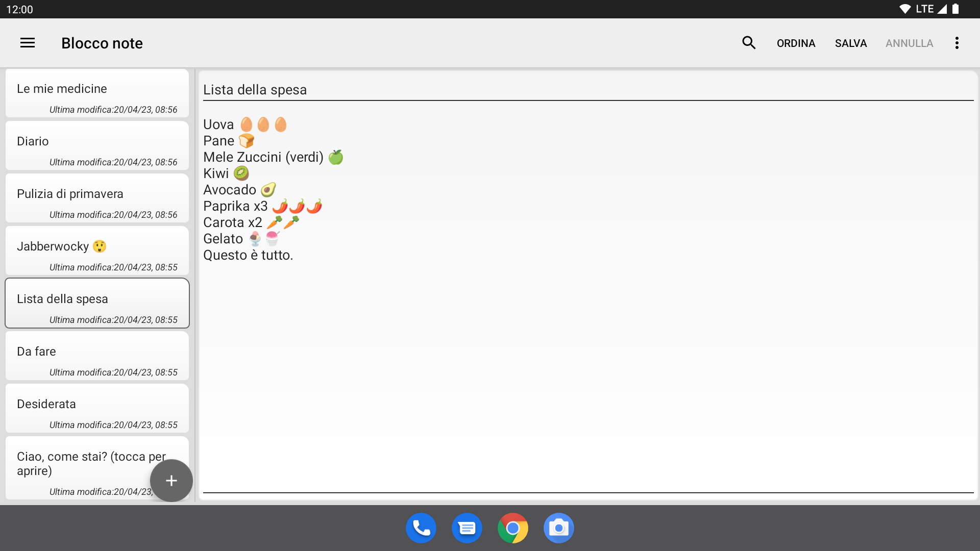Select the Jabberwocky note
980x551 pixels.
point(97,251)
